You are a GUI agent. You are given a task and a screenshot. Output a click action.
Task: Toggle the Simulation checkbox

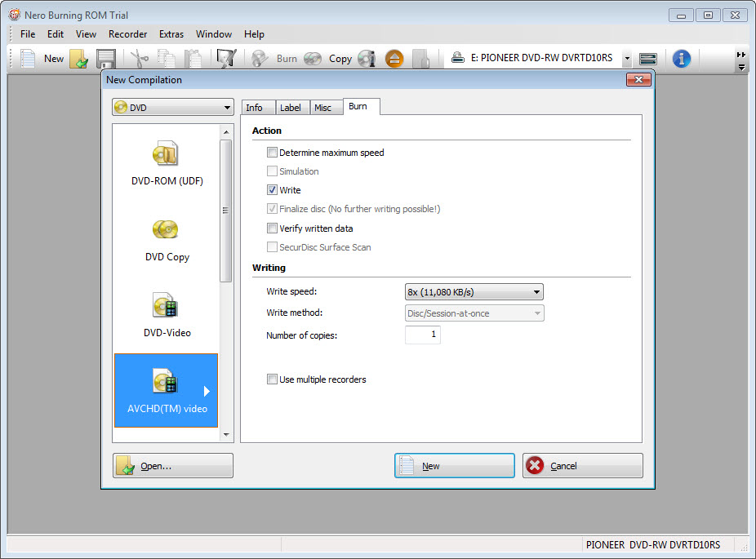pyautogui.click(x=272, y=171)
